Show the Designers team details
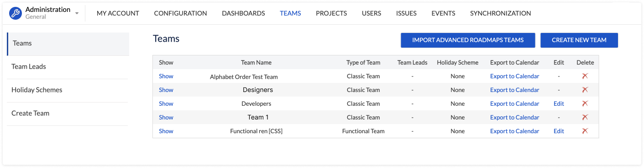Image resolution: width=644 pixels, height=168 pixels. [166, 90]
